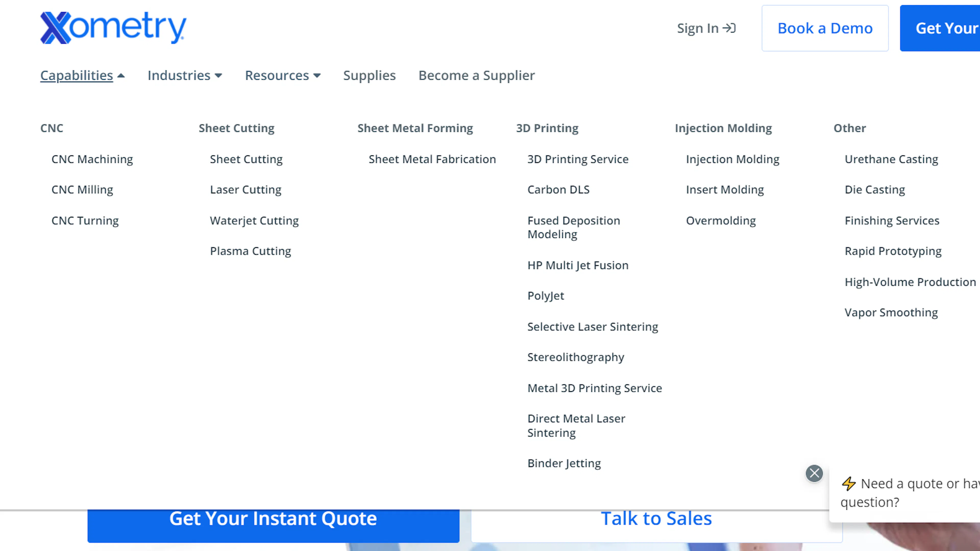
Task: Select the 3D Printing category heading
Action: pos(547,128)
